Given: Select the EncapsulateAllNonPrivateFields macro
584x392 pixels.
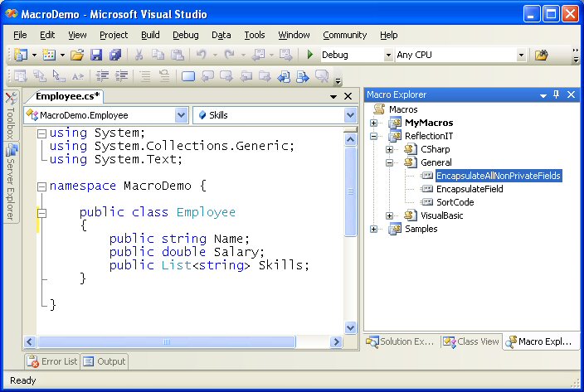Looking at the screenshot, I should pyautogui.click(x=499, y=176).
